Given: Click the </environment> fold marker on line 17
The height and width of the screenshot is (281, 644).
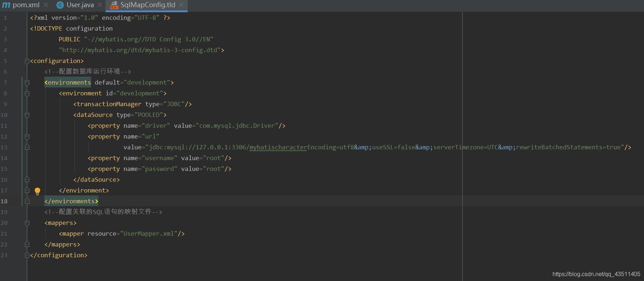Looking at the screenshot, I should point(27,190).
